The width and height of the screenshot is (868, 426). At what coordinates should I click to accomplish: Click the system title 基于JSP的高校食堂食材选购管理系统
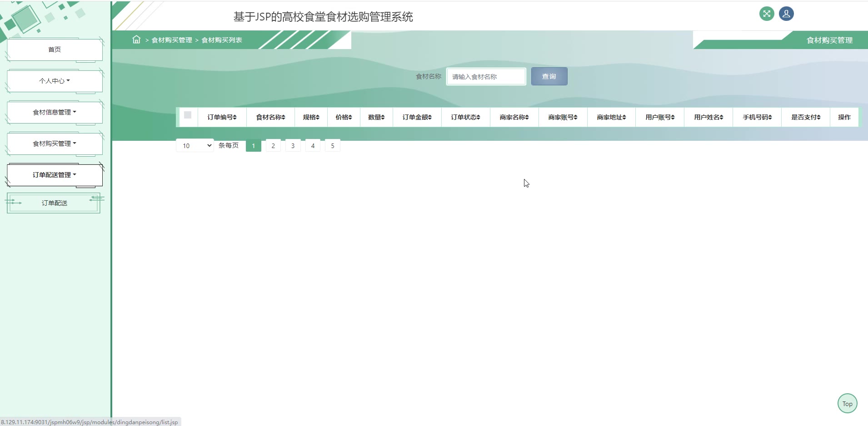coord(323,17)
